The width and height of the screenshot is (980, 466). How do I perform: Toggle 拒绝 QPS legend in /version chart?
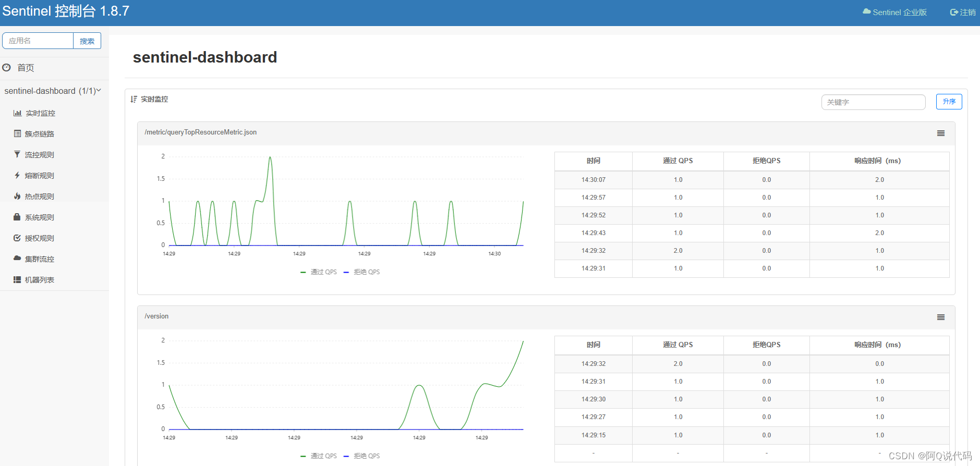[361, 456]
